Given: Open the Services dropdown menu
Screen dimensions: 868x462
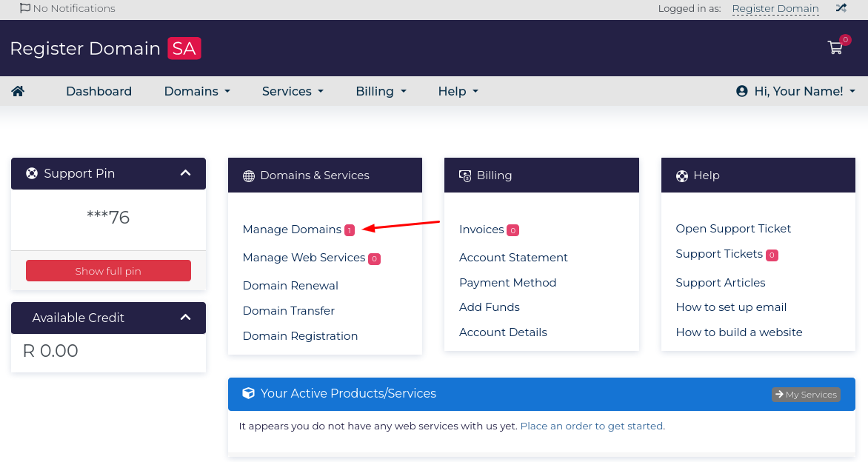Looking at the screenshot, I should coord(293,91).
